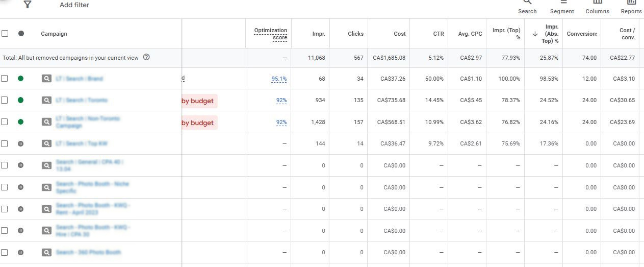
Task: Check the box for the first campaign row
Action: click(5, 79)
